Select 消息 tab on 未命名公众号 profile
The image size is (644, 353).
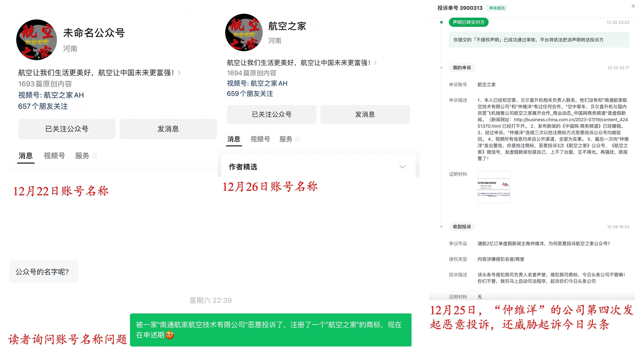(26, 156)
